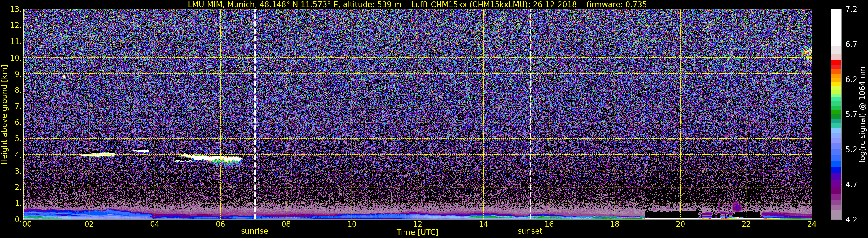This screenshot has width=868, height=238.
Task: Click the time axis tick '12'
Action: 417,224
